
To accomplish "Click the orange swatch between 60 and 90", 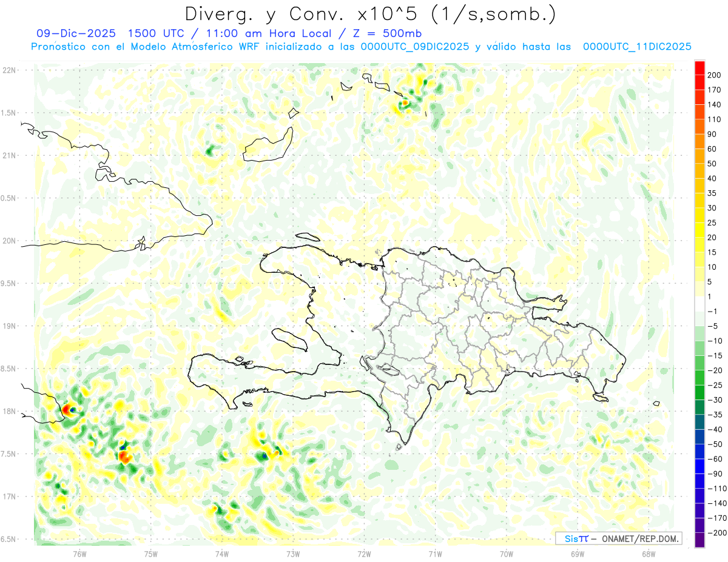I will click(699, 141).
